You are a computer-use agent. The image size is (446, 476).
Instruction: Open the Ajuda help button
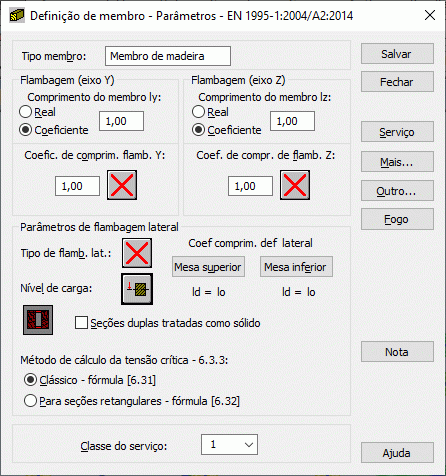(x=397, y=453)
